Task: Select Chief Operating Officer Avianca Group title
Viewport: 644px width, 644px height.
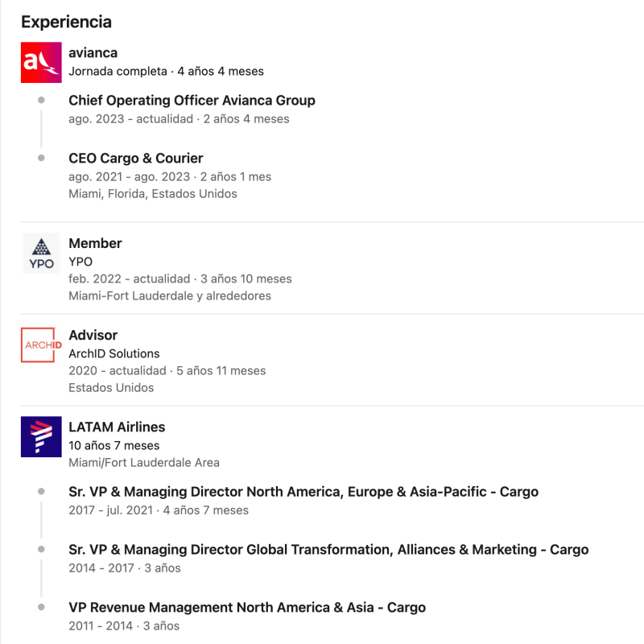Action: tap(192, 101)
